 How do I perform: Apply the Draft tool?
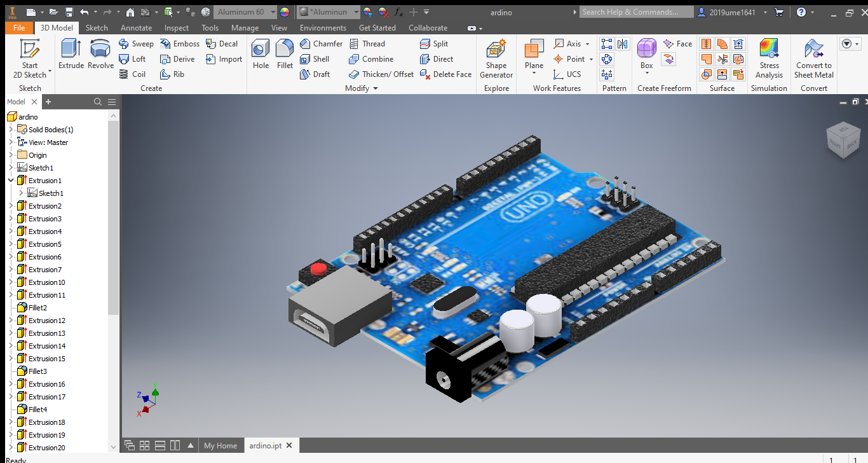[315, 74]
